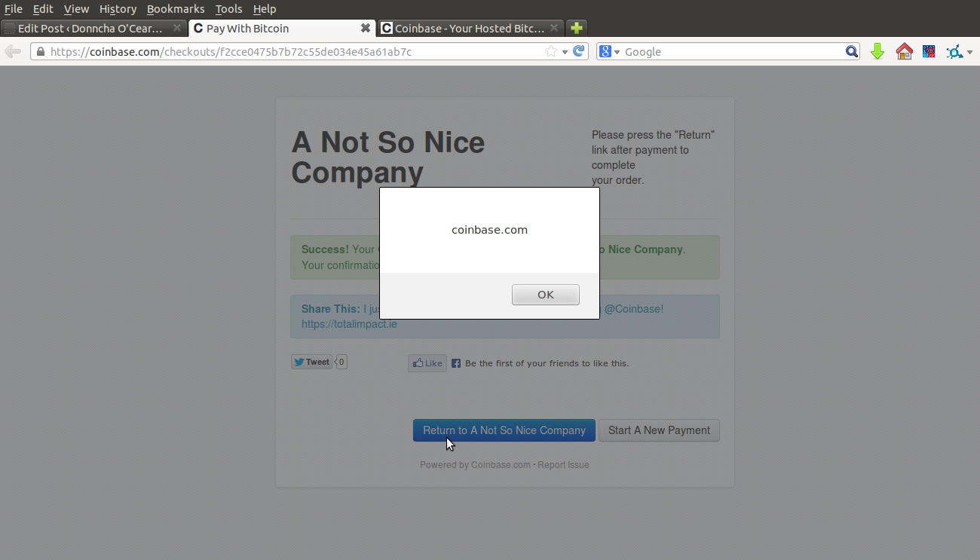
Task: Click the Twitter bird icon on Tweet button
Action: pyautogui.click(x=299, y=362)
